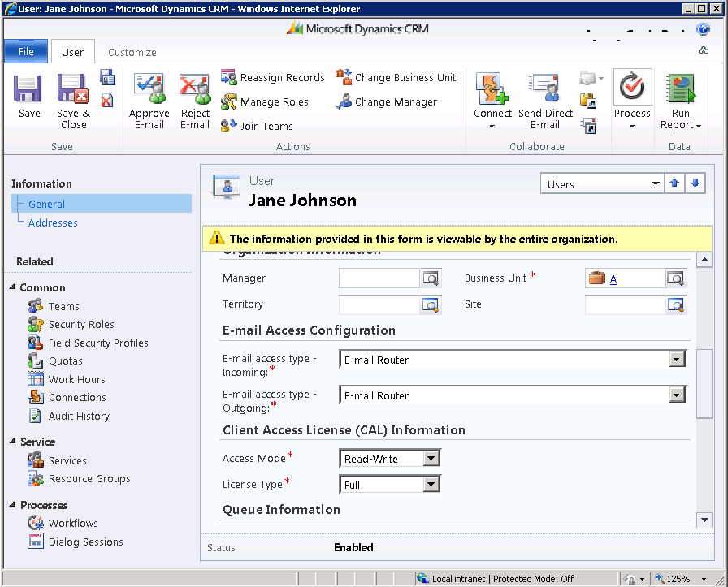
Task: Click the Run Report icon
Action: (681, 88)
